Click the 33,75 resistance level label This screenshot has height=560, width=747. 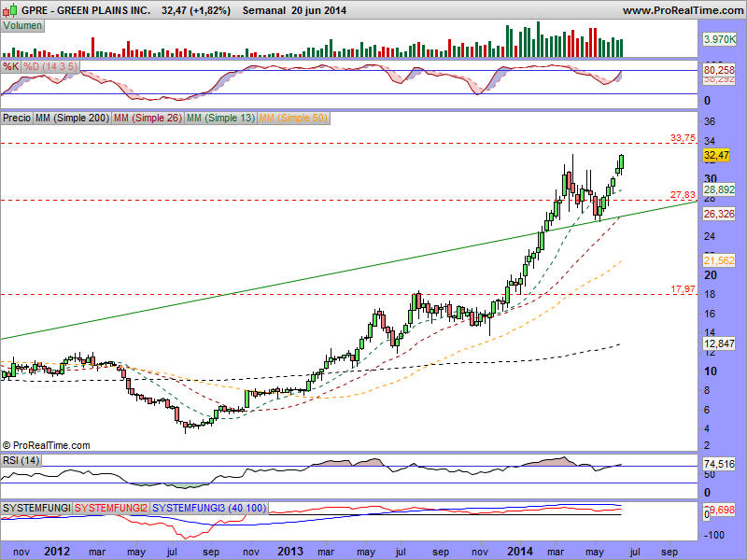tap(683, 138)
